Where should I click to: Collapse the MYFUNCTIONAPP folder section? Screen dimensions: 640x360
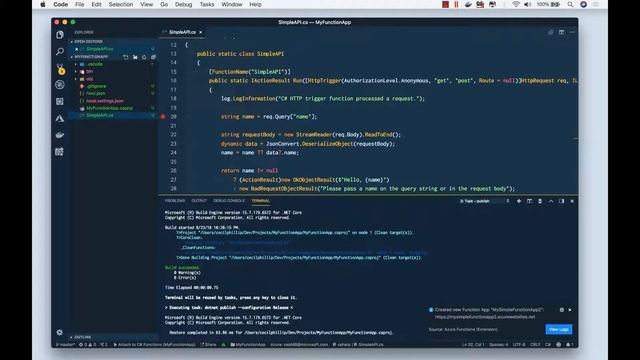point(90,57)
